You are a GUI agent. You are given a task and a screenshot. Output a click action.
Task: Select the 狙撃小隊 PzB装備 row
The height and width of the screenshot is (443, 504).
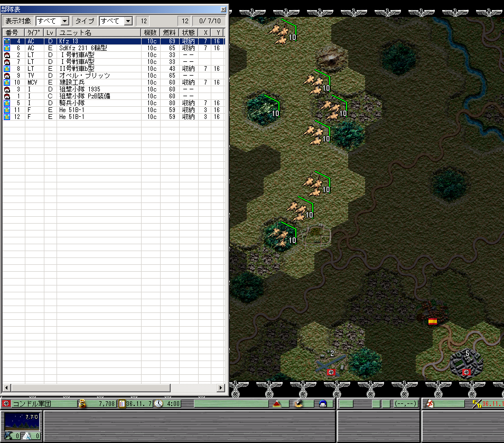point(114,96)
